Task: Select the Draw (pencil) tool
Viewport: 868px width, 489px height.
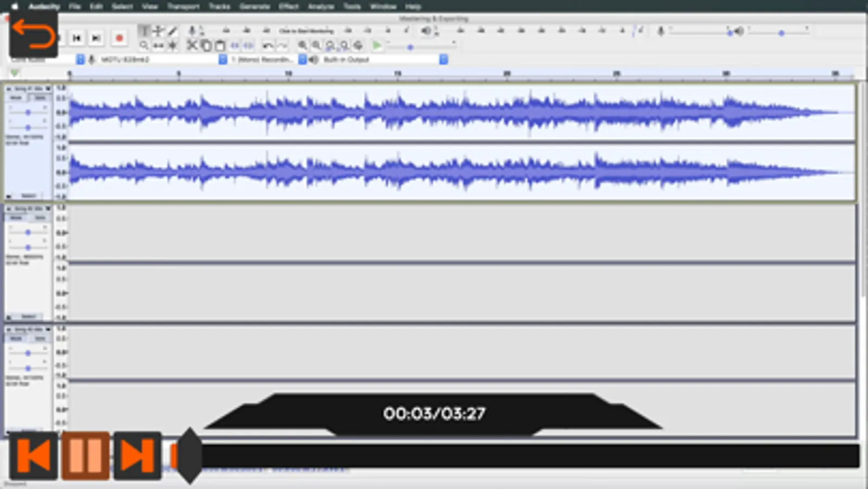Action: tap(173, 31)
